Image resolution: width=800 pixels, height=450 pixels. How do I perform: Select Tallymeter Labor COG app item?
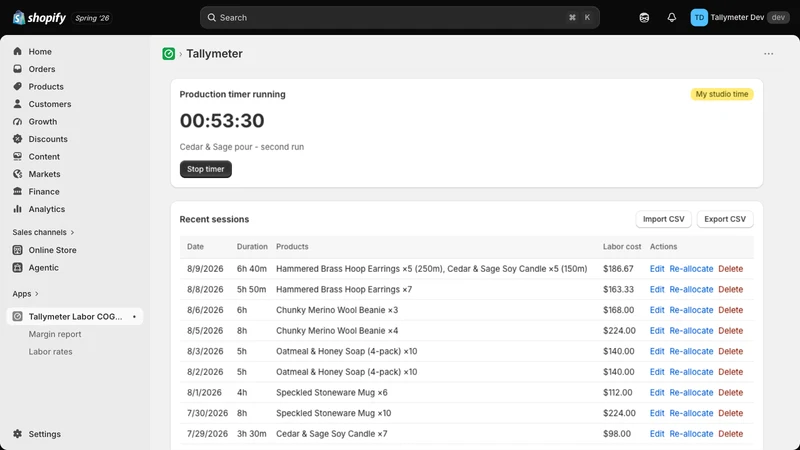74,316
